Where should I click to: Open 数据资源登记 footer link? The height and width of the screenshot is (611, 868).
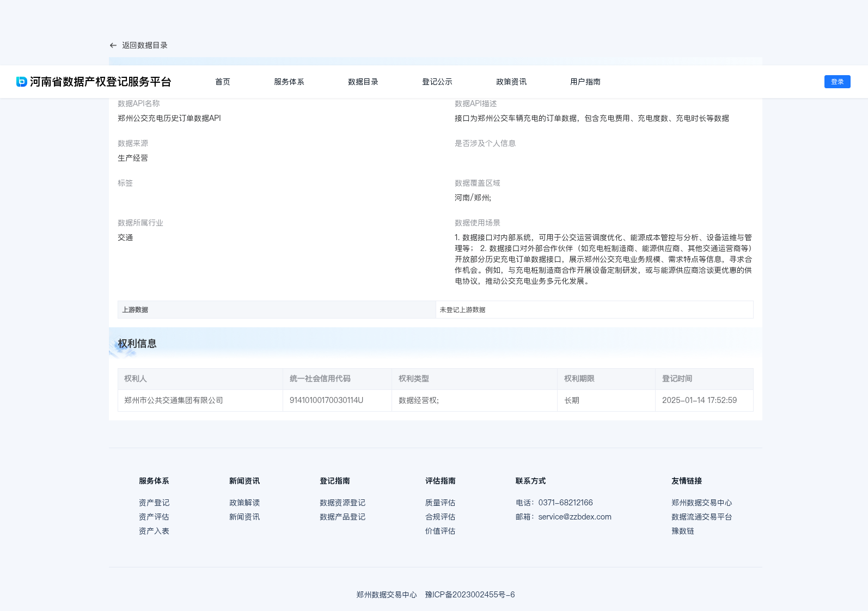pyautogui.click(x=343, y=503)
